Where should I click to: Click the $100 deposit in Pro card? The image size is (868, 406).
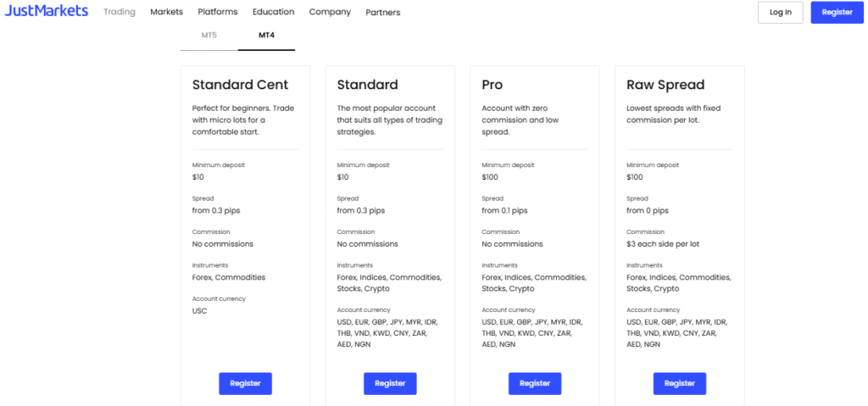pos(490,177)
